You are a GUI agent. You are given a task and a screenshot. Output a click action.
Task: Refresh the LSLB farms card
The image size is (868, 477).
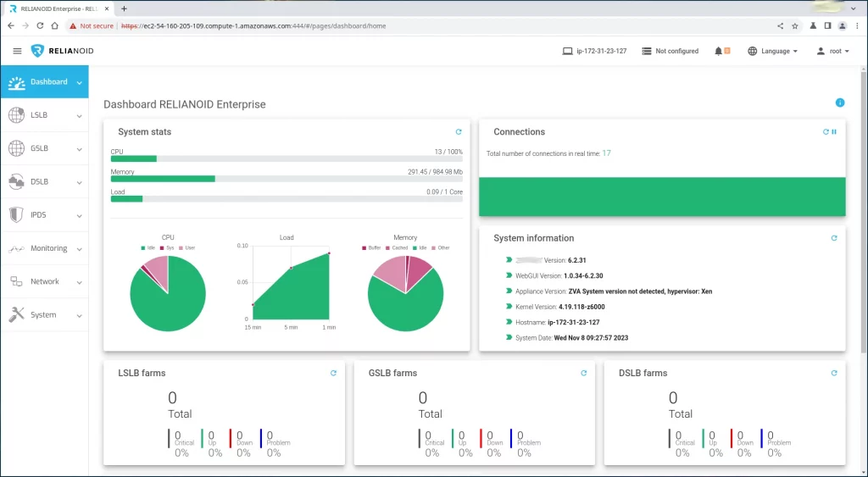point(333,373)
